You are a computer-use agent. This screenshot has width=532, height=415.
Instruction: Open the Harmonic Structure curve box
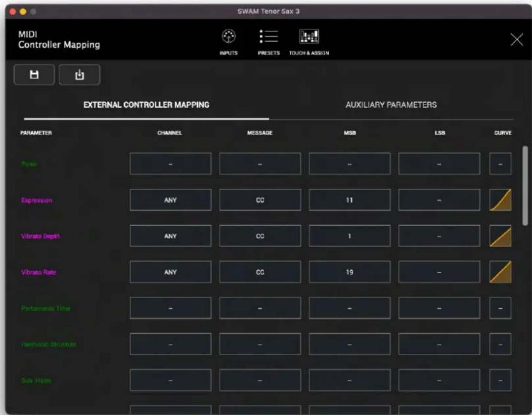pos(500,344)
